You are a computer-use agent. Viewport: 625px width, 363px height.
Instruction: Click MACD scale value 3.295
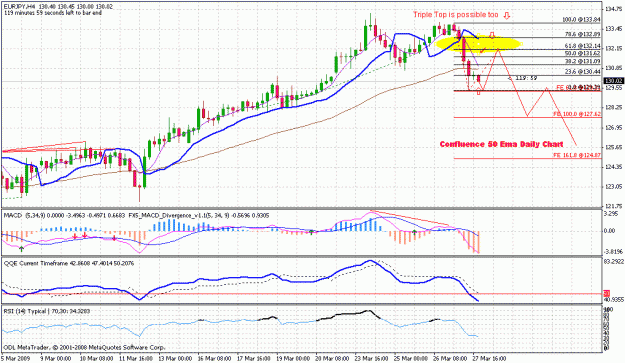pos(612,214)
